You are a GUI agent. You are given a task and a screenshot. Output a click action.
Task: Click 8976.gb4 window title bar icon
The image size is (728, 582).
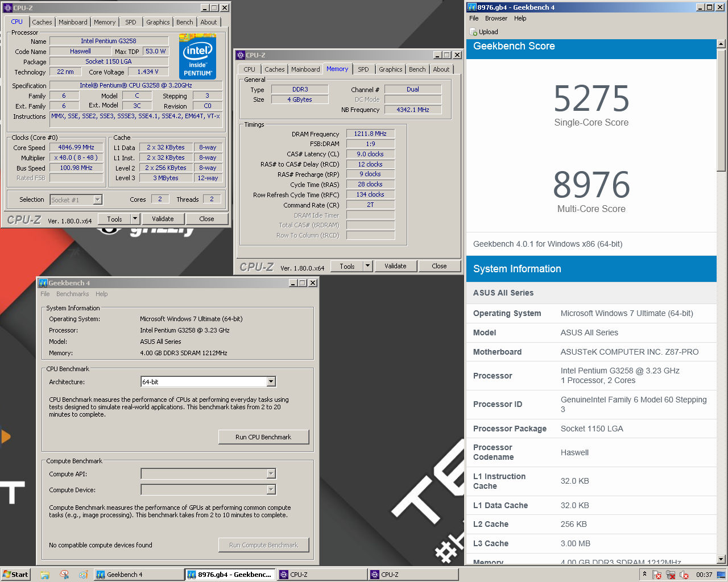[472, 7]
